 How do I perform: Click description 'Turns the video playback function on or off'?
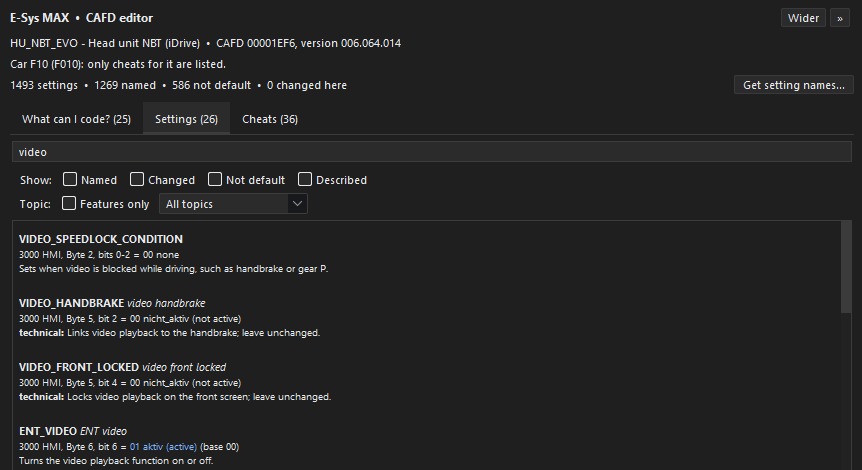(116, 461)
